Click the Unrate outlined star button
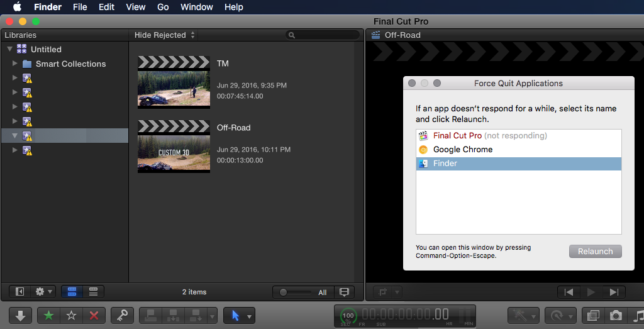This screenshot has width=644, height=329. (72, 315)
